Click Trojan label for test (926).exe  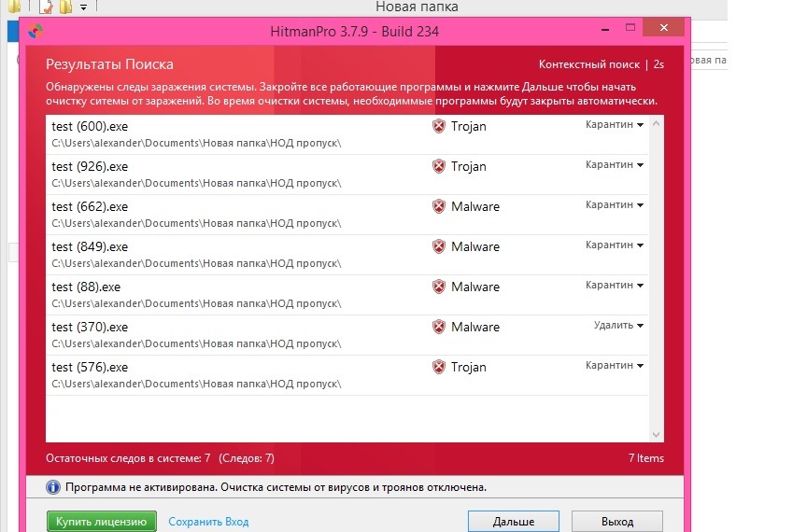point(468,166)
